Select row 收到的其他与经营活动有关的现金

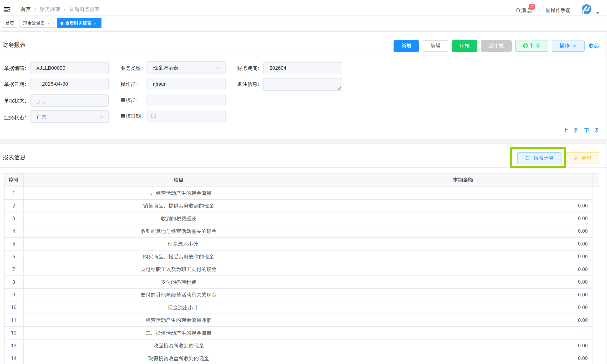(298, 231)
